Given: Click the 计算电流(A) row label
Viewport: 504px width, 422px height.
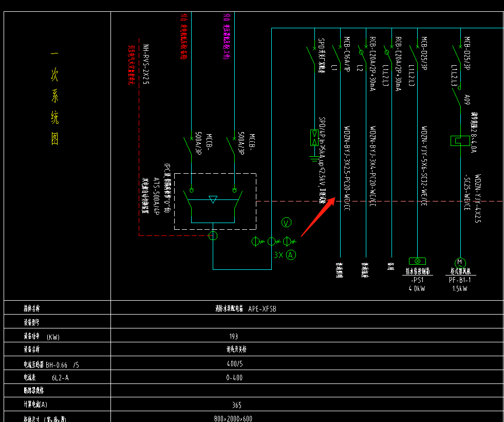Looking at the screenshot, I should [x=35, y=405].
